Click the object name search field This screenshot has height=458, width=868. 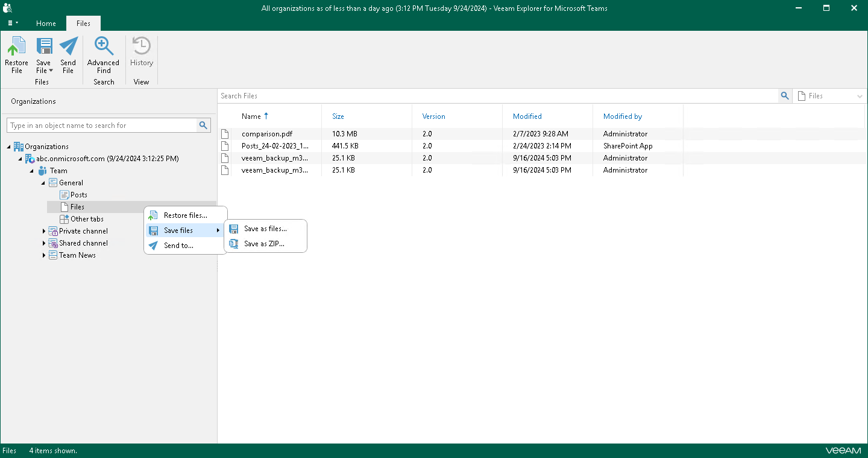(102, 125)
